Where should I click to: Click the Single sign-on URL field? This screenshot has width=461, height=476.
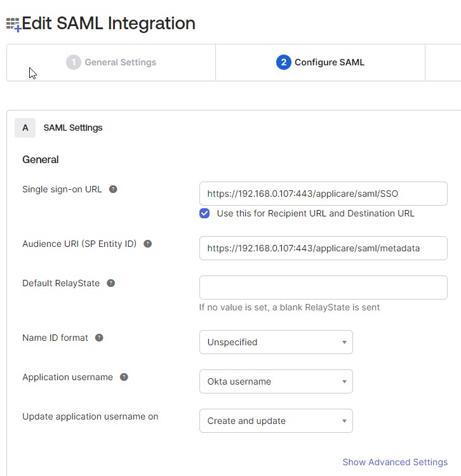point(323,194)
